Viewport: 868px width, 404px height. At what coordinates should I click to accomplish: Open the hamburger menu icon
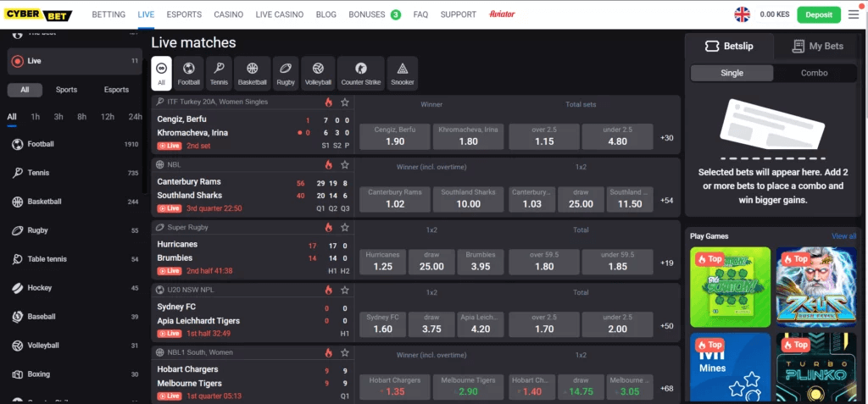click(x=854, y=15)
